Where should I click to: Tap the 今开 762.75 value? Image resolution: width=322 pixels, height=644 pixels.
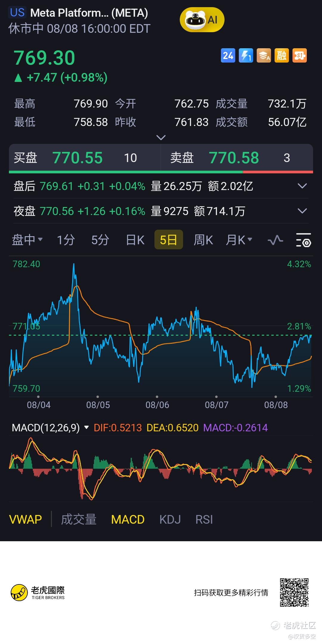[x=191, y=104]
